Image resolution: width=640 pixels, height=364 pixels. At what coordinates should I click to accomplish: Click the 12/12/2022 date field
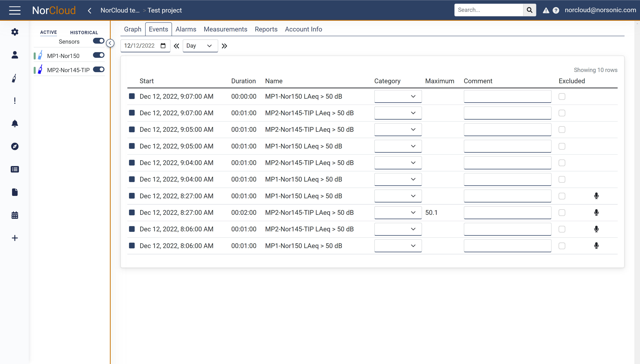[145, 46]
